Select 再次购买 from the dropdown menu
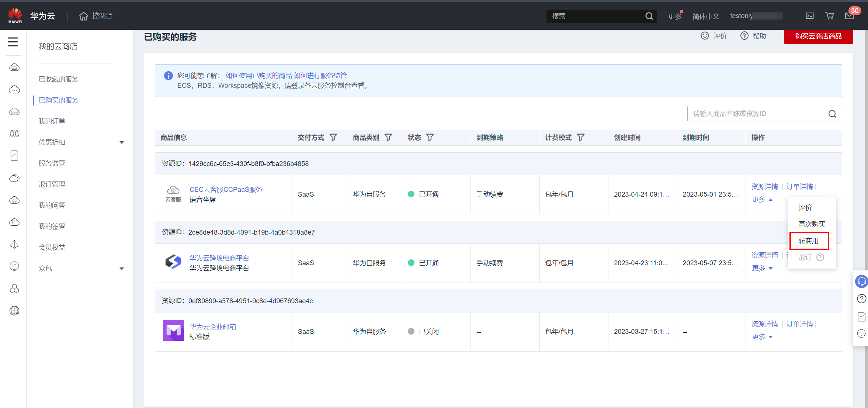The image size is (868, 408). 812,224
